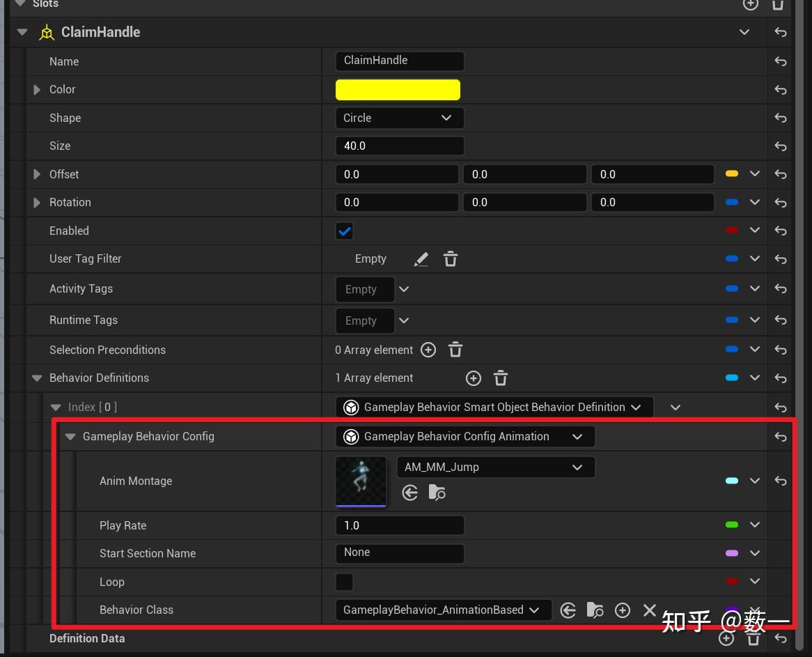Add element to Selection Preconditions array
The image size is (812, 657).
coord(428,350)
